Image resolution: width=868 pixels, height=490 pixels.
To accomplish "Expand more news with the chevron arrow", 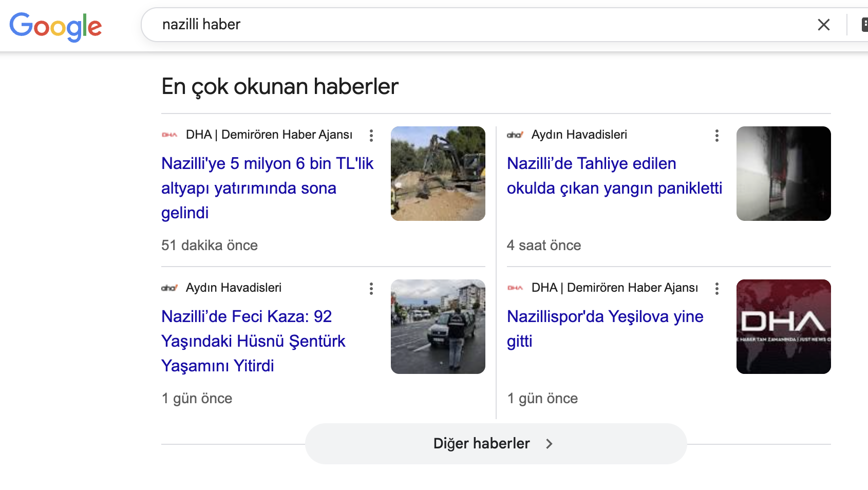I will coord(549,444).
